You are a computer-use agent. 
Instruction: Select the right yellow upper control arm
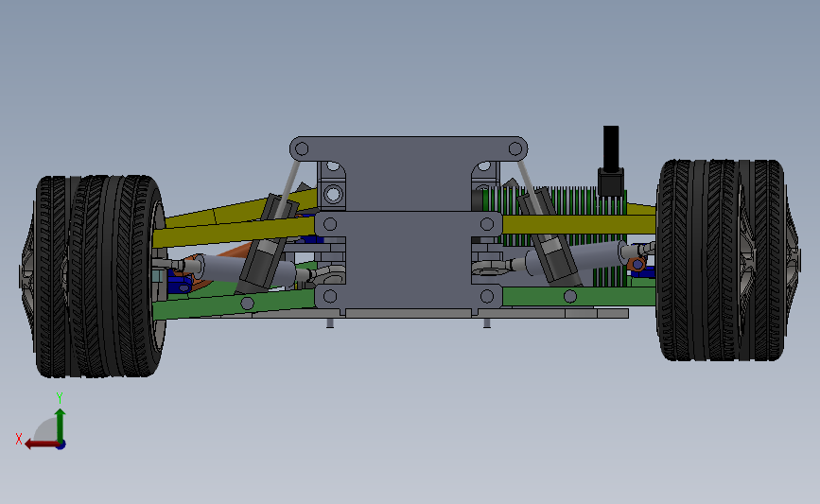(x=578, y=224)
